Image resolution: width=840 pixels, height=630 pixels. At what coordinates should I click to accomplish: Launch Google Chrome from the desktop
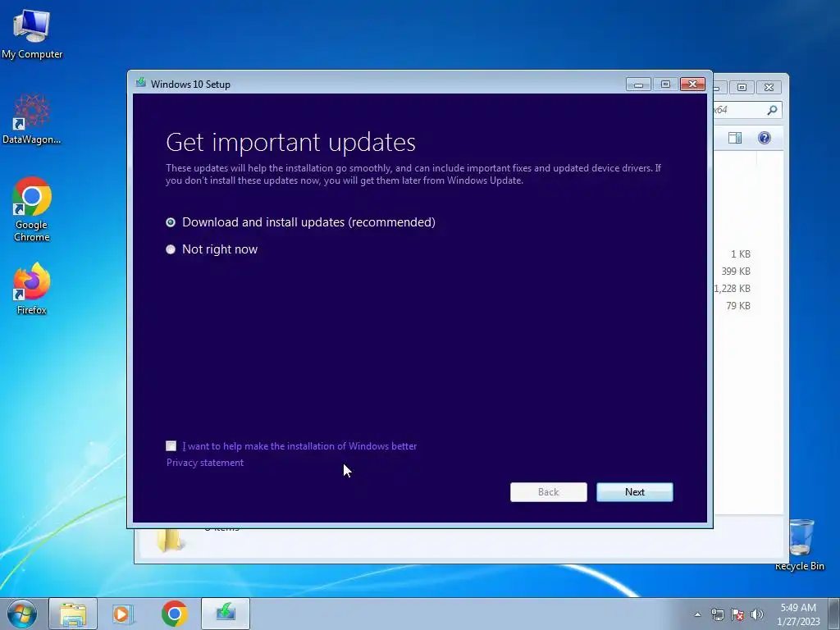[32, 209]
